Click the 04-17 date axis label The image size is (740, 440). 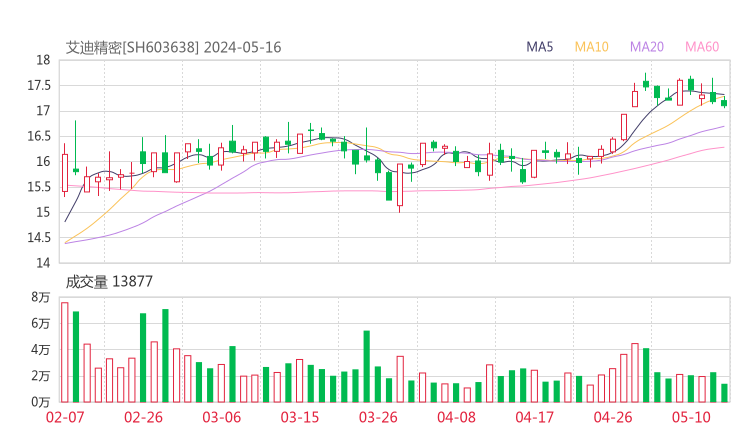[535, 417]
